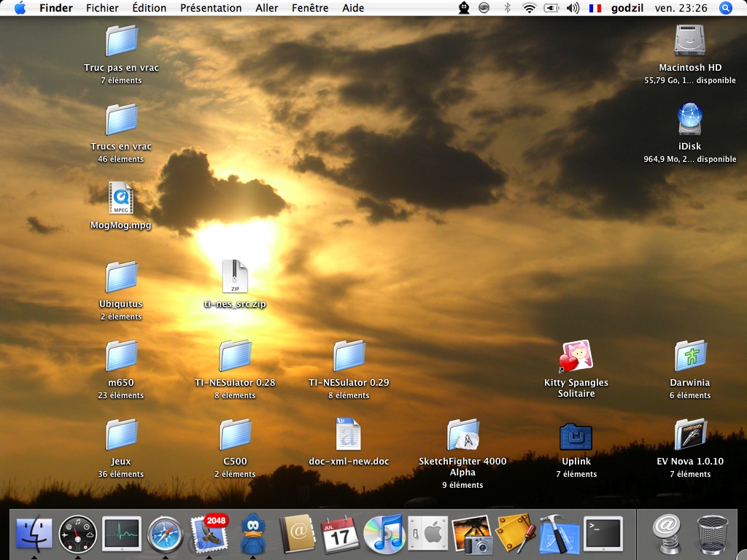Open Terminal in the Dock
This screenshot has width=747, height=560.
603,534
